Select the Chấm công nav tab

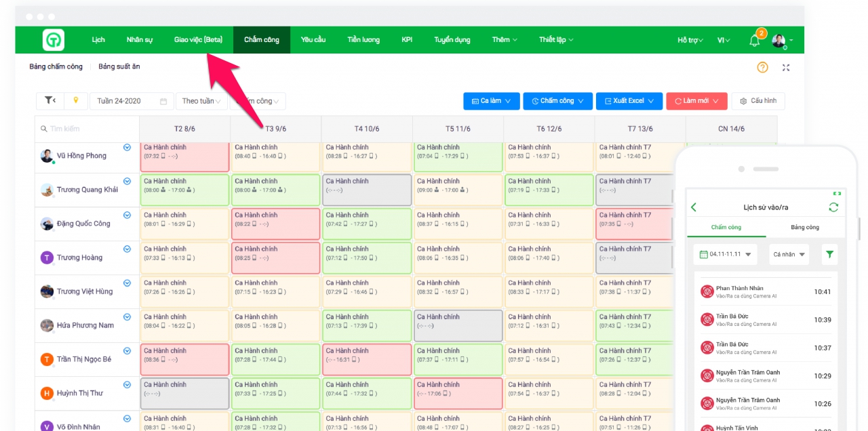click(262, 40)
